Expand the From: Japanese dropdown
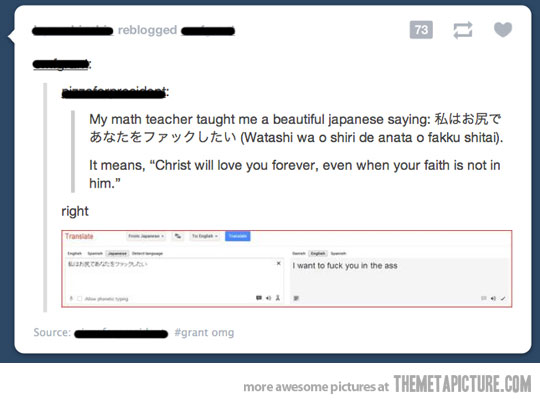The height and width of the screenshot is (403, 540). (146, 236)
